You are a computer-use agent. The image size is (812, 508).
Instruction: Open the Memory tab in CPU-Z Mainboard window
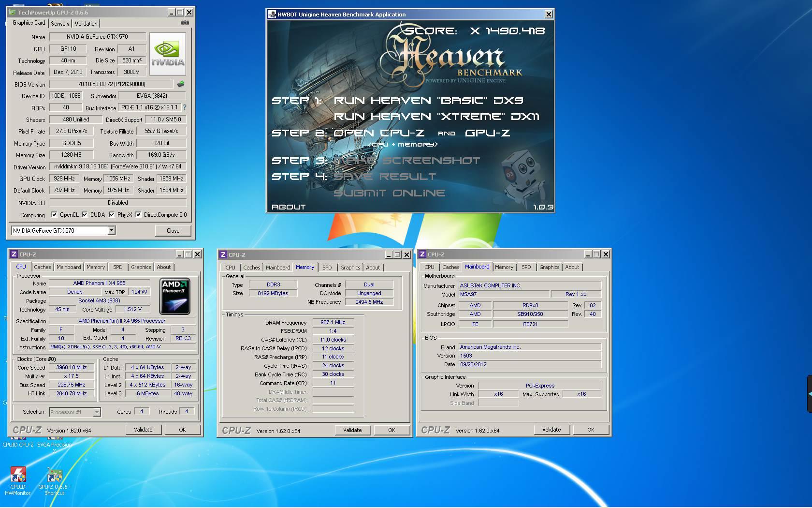[504, 267]
